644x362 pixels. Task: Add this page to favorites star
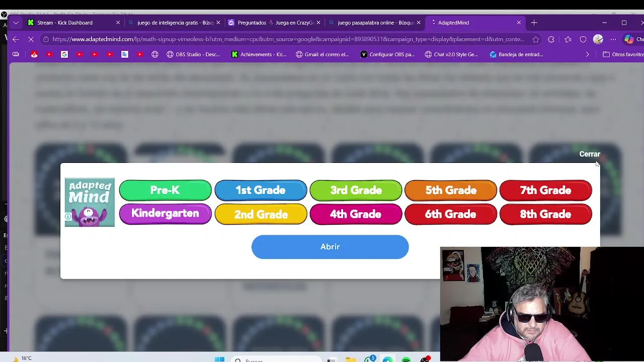[x=536, y=39]
